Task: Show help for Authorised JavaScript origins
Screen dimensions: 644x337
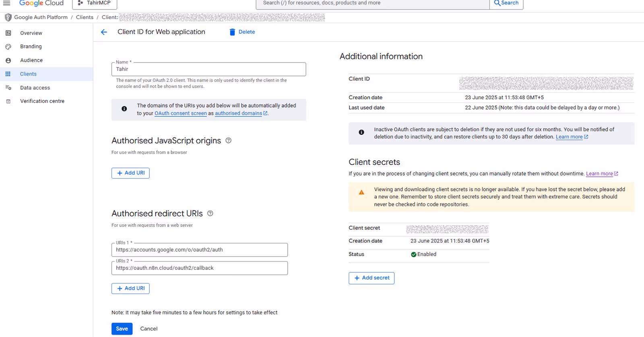Action: 229,140
